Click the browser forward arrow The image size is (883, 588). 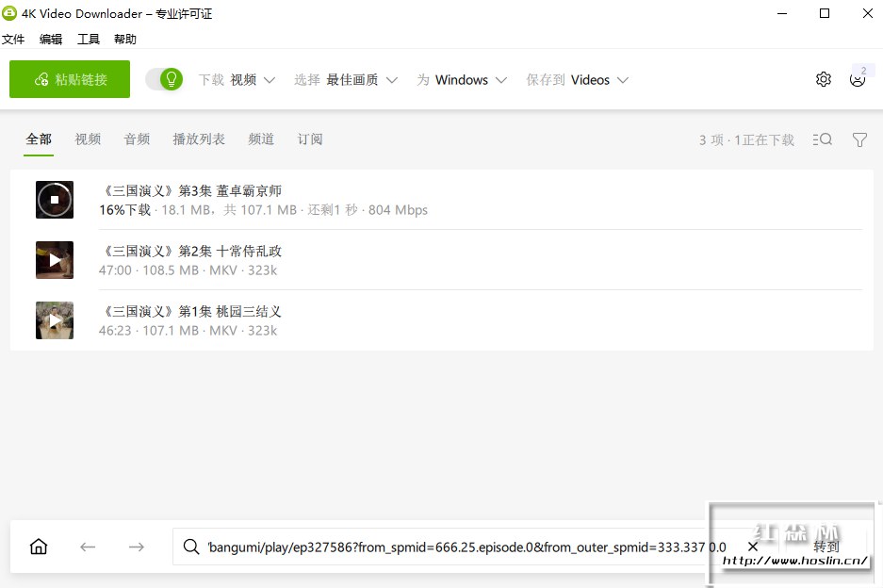click(137, 547)
